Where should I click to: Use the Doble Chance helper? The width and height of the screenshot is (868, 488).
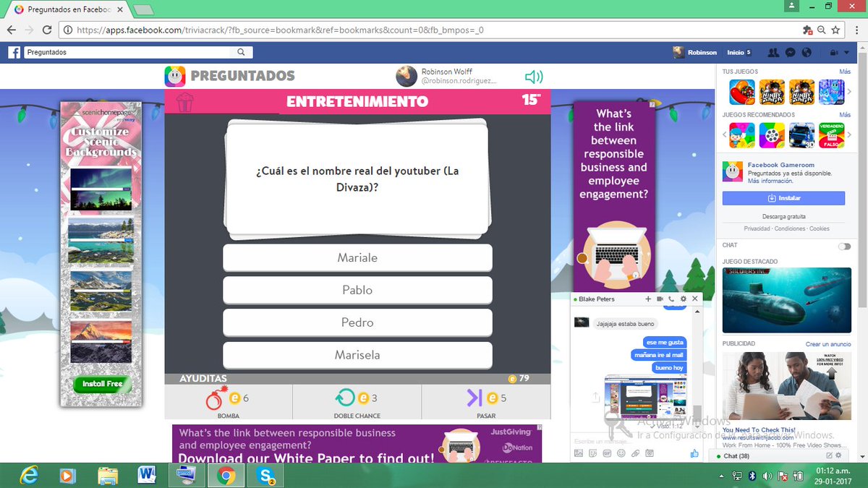click(357, 402)
